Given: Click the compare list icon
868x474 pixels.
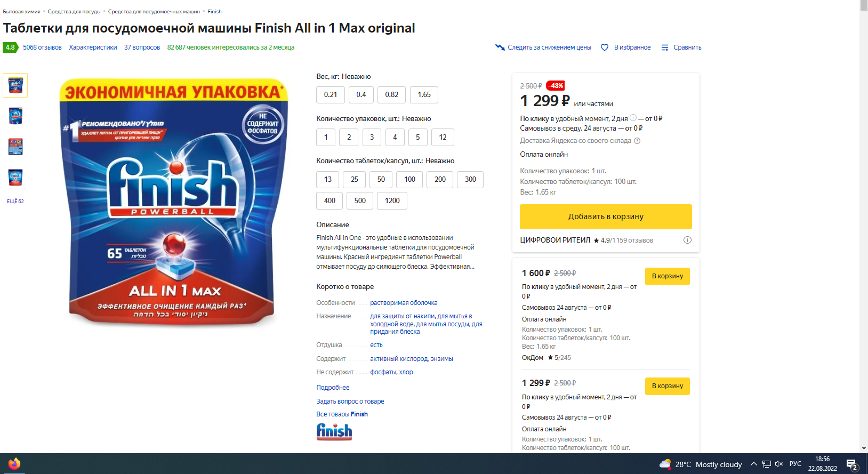Looking at the screenshot, I should (x=665, y=47).
